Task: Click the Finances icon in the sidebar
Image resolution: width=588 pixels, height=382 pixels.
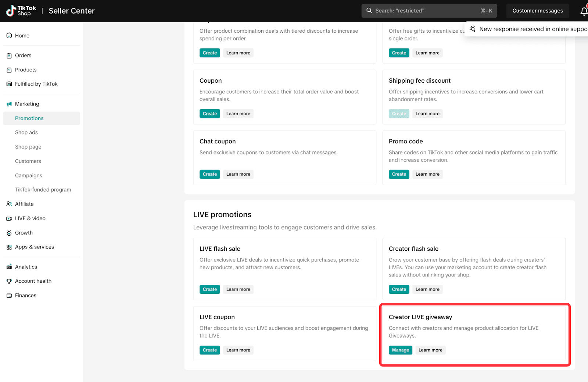Action: (x=9, y=295)
